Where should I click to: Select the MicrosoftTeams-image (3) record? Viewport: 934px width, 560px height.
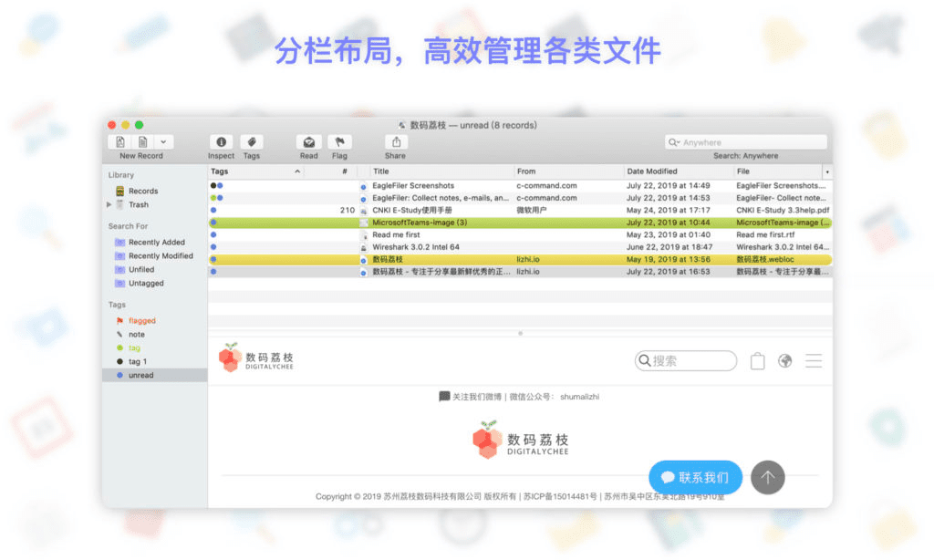coord(520,223)
